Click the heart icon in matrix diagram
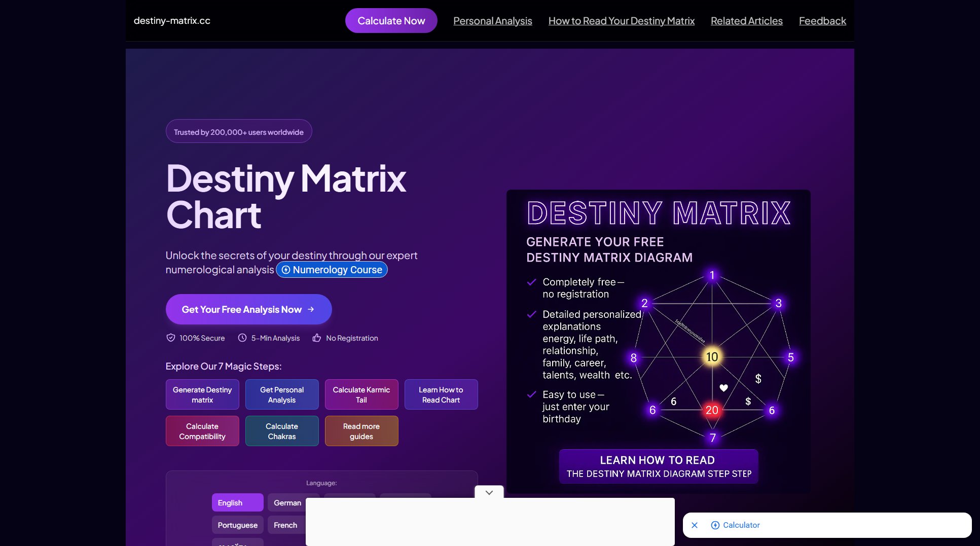Image resolution: width=980 pixels, height=546 pixels. coord(723,388)
